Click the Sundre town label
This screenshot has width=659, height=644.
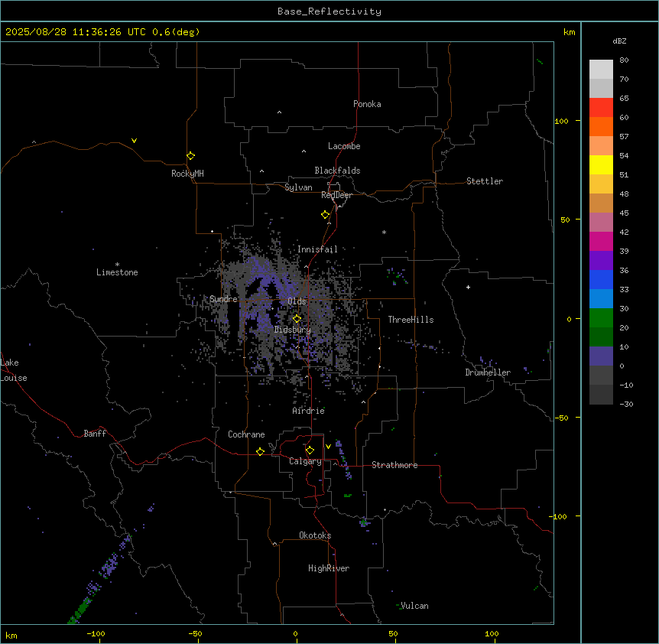(223, 299)
